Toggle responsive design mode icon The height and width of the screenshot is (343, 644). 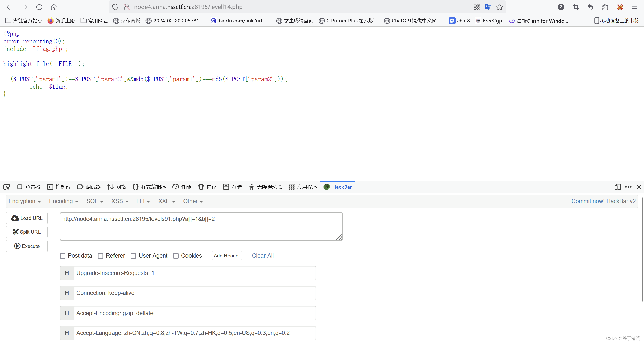[x=617, y=187]
